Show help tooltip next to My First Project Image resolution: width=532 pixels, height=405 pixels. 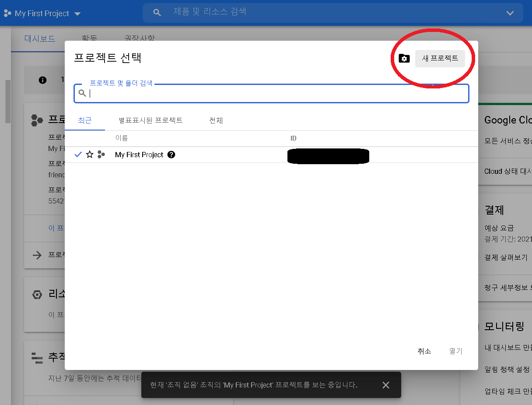coord(171,155)
